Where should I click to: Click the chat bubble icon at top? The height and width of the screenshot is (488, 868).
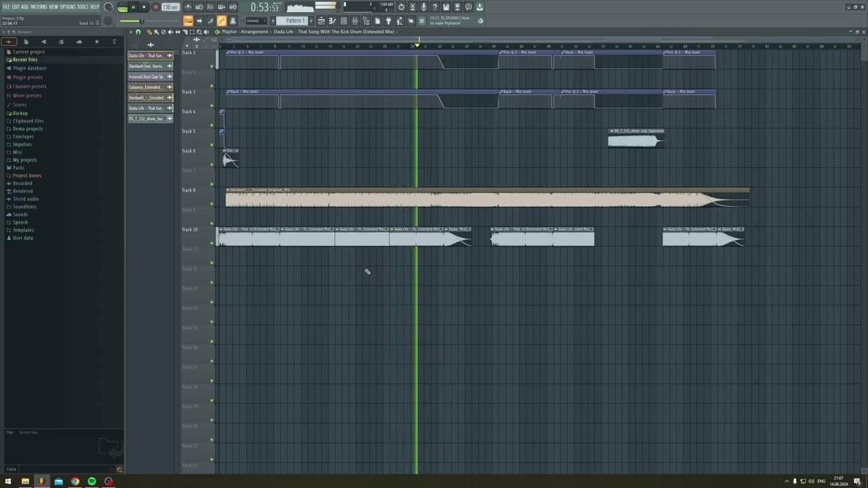[469, 7]
